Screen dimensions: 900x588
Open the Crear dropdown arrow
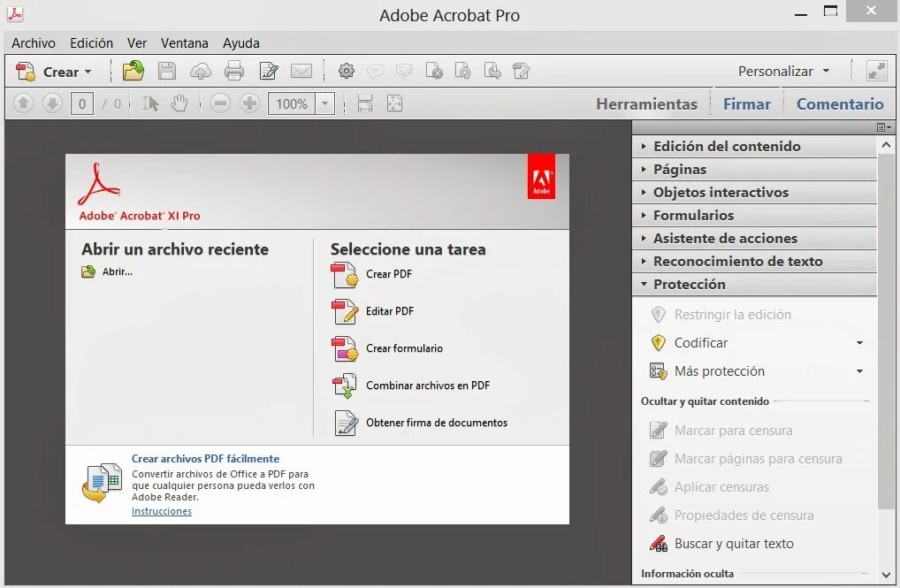point(88,72)
